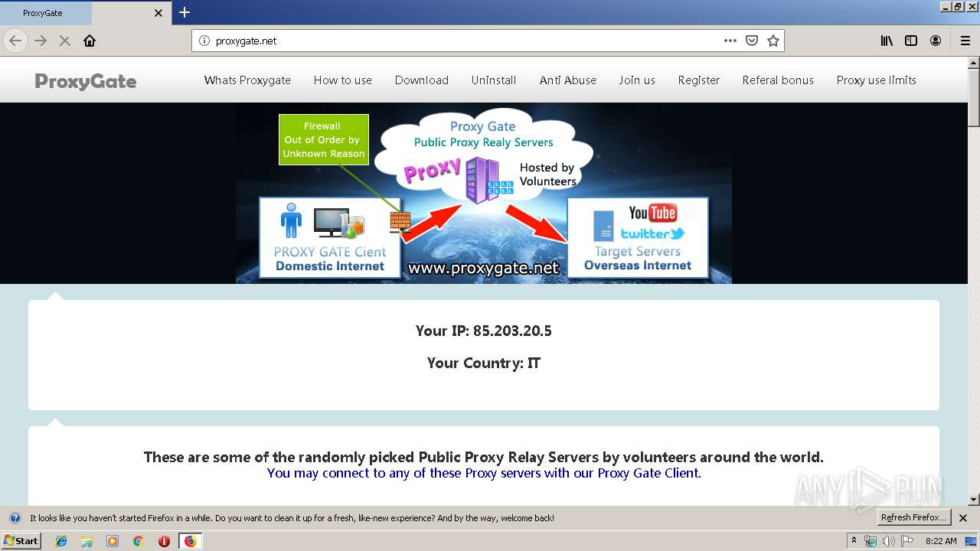The image size is (980, 551).
Task: Launch Chrome from the taskbar
Action: coord(138,541)
